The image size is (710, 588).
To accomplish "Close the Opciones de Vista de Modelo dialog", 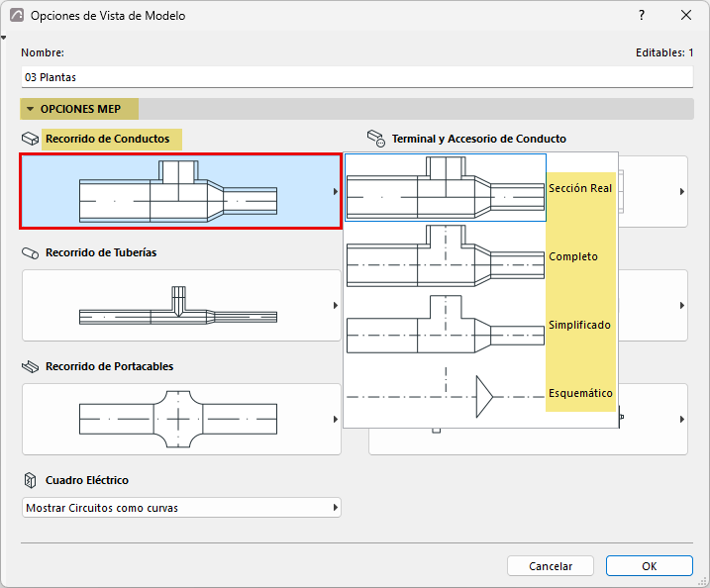I will tap(686, 16).
